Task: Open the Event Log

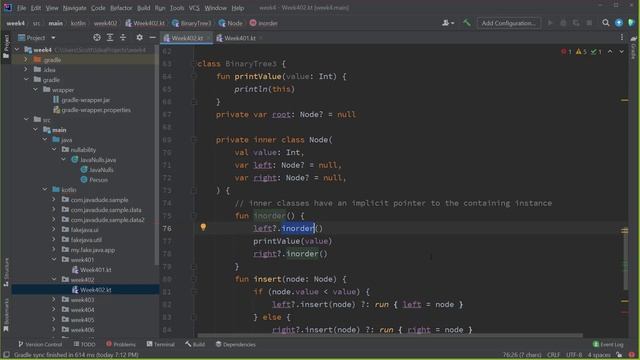Action: tap(608, 344)
